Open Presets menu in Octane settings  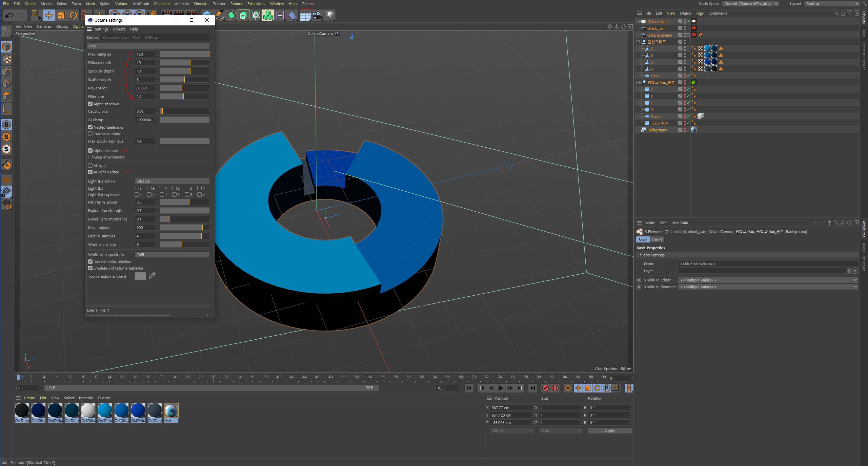click(x=119, y=29)
